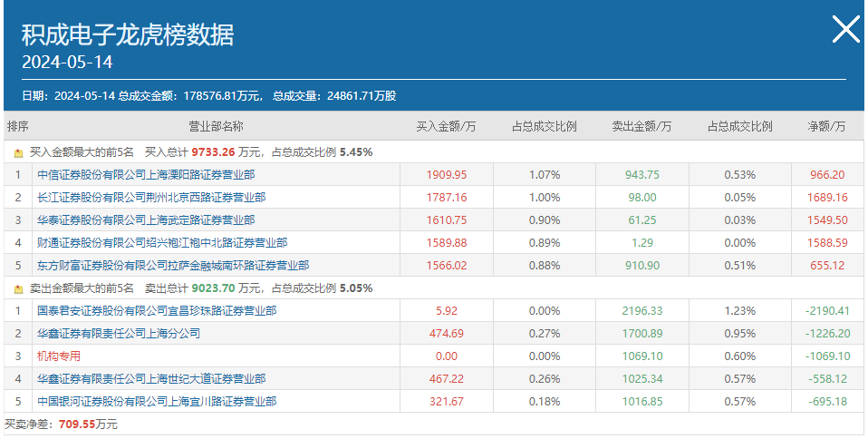Click sell amount 1016.85
The image size is (868, 439).
click(642, 402)
